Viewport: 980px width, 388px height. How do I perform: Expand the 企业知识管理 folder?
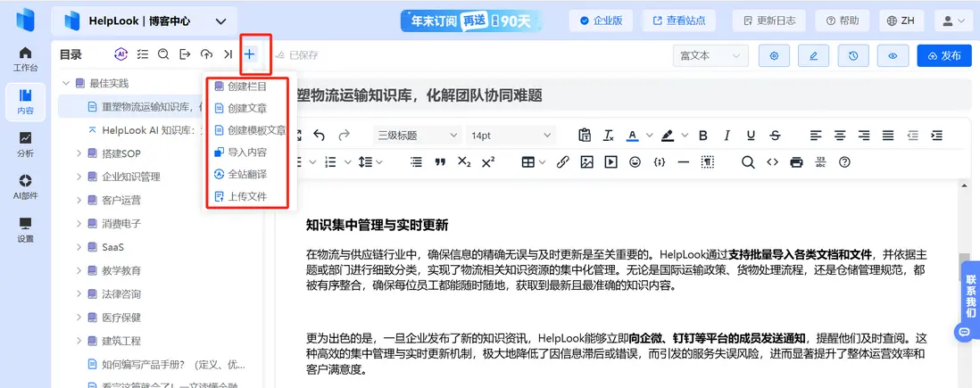click(x=79, y=177)
